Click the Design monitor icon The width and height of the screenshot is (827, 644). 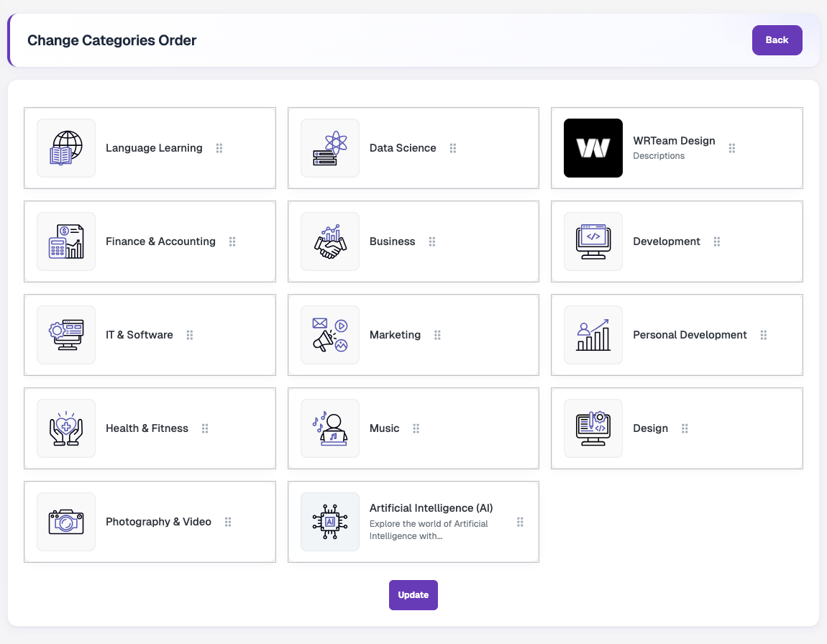593,428
